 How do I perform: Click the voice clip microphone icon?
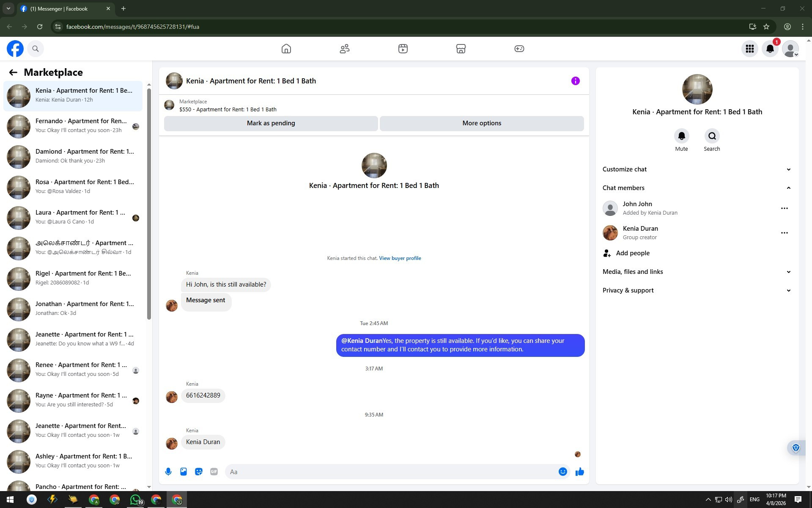point(168,472)
